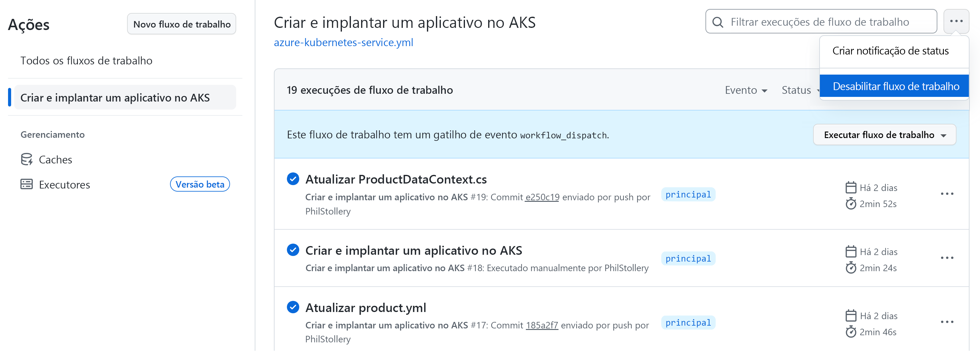
Task: Select the principal branch badge on run #18
Action: (x=688, y=258)
